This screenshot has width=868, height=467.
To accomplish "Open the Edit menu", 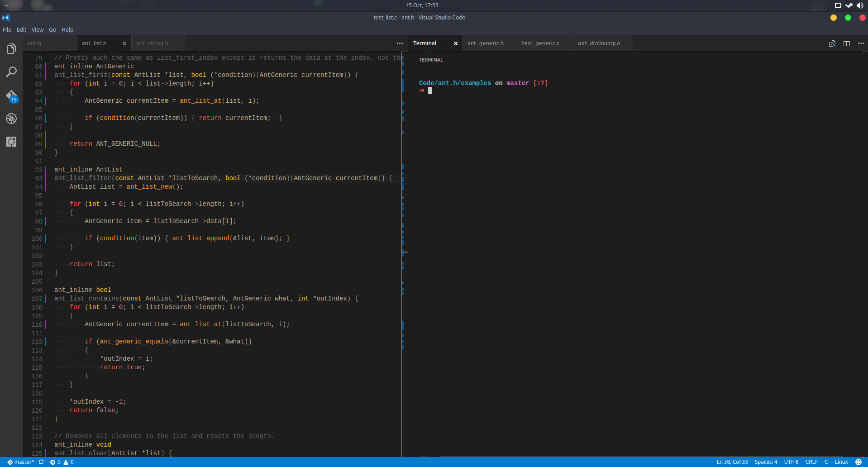I will 21,30.
